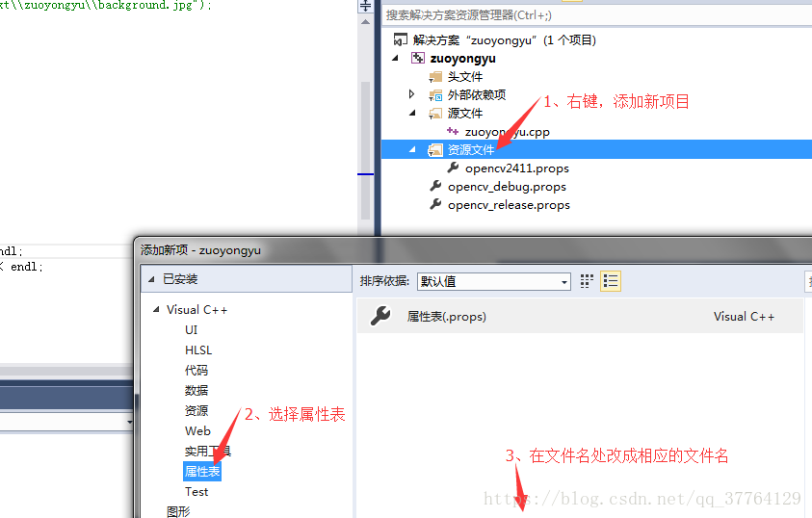Collapse the zuoyongyu project node
Screen dimensions: 812x518
point(396,58)
